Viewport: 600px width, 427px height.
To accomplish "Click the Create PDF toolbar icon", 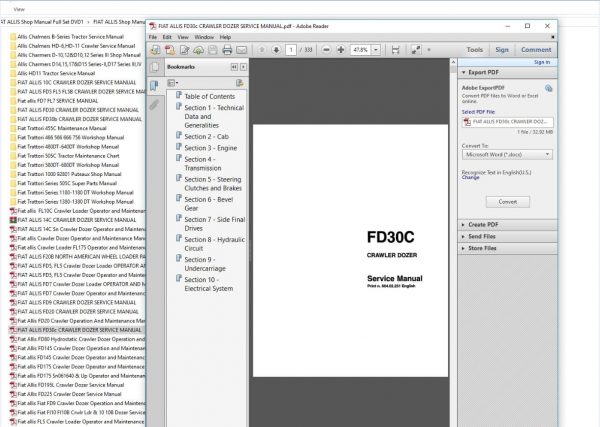I will (170, 50).
